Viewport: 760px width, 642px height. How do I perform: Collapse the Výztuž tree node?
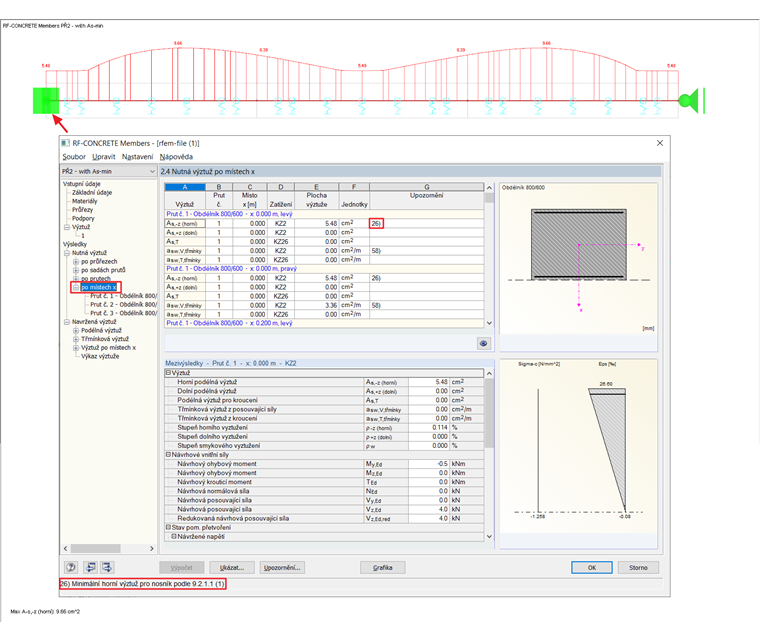[x=67, y=227]
